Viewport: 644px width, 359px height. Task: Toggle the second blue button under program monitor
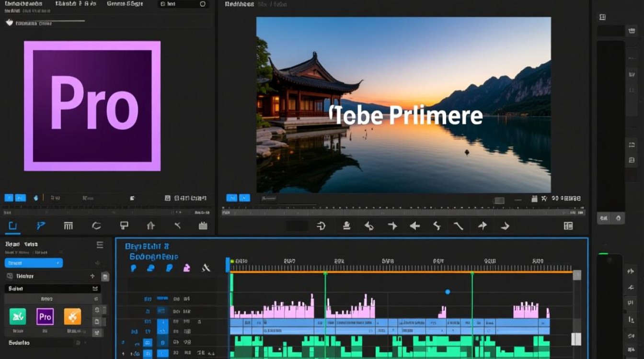click(244, 198)
